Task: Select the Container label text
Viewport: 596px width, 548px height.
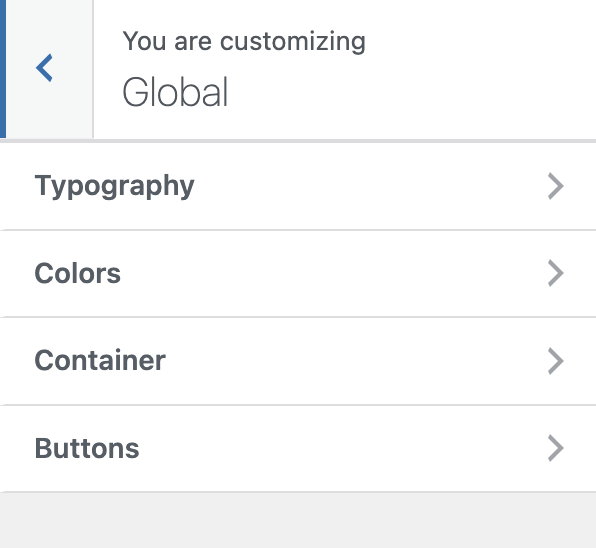Action: (100, 360)
